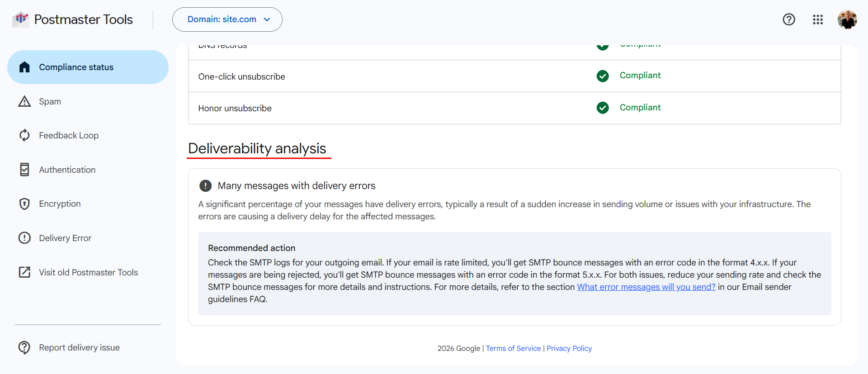Open the Encryption section
Image resolution: width=868 pixels, height=374 pixels.
[60, 204]
